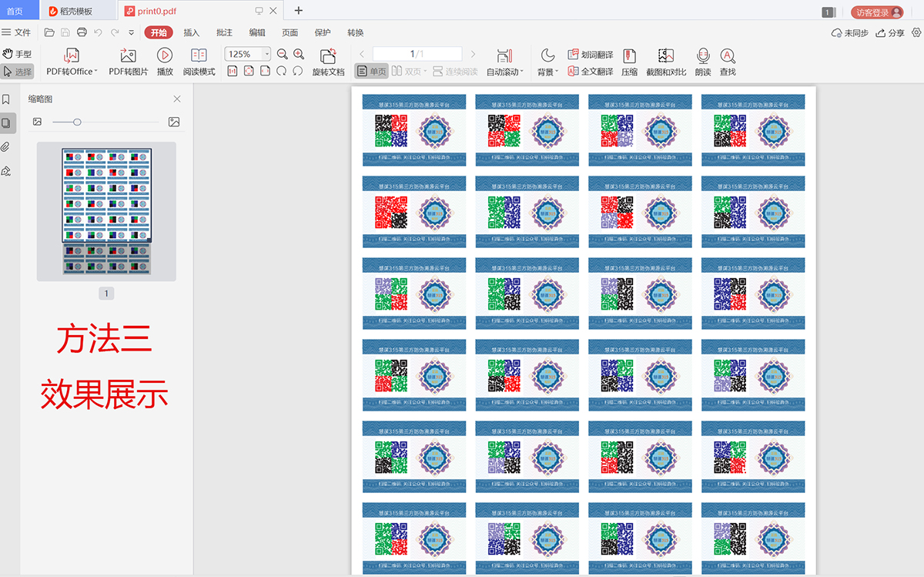The width and height of the screenshot is (924, 577).
Task: Click the print icon
Action: pos(82,32)
